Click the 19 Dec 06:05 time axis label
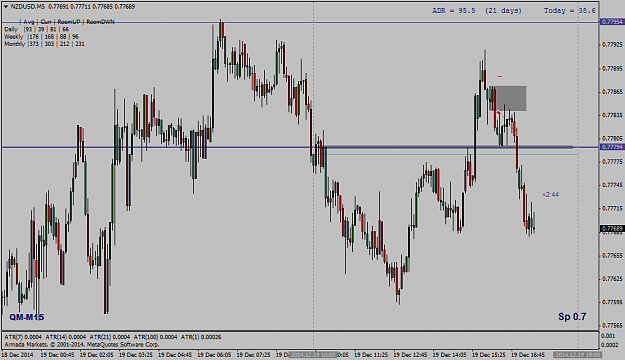 tap(214, 354)
